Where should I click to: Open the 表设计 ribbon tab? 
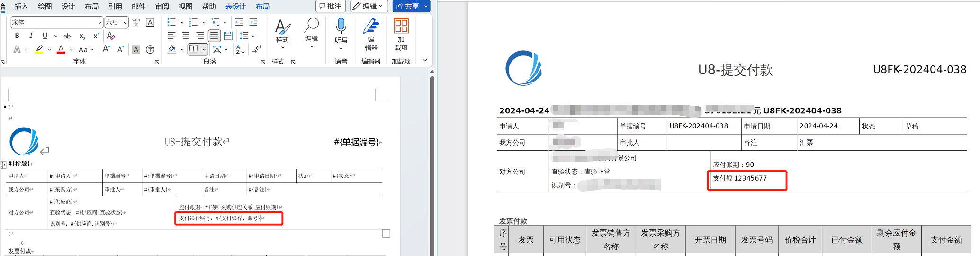tap(235, 6)
